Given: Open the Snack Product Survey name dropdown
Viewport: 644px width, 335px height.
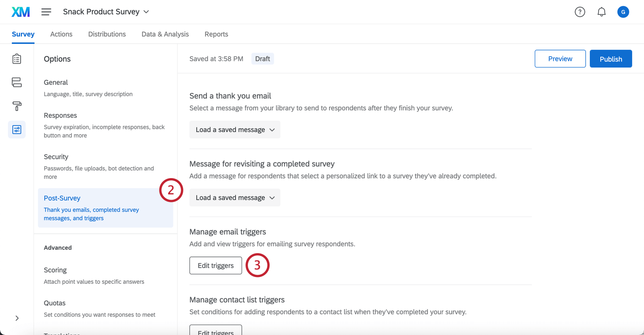Looking at the screenshot, I should (x=106, y=12).
